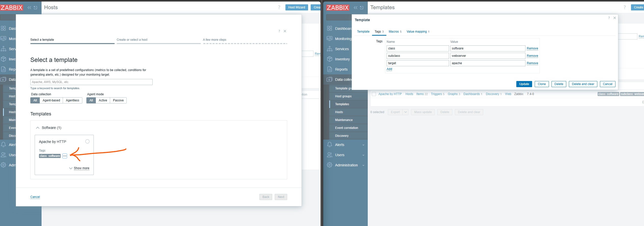Click Users icon in Templates window sidebar
The height and width of the screenshot is (226, 644).
point(330,155)
